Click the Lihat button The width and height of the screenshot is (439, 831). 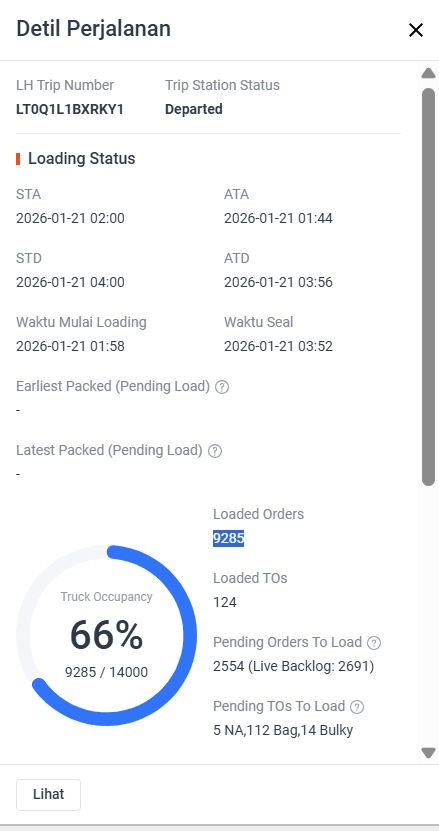[48, 794]
